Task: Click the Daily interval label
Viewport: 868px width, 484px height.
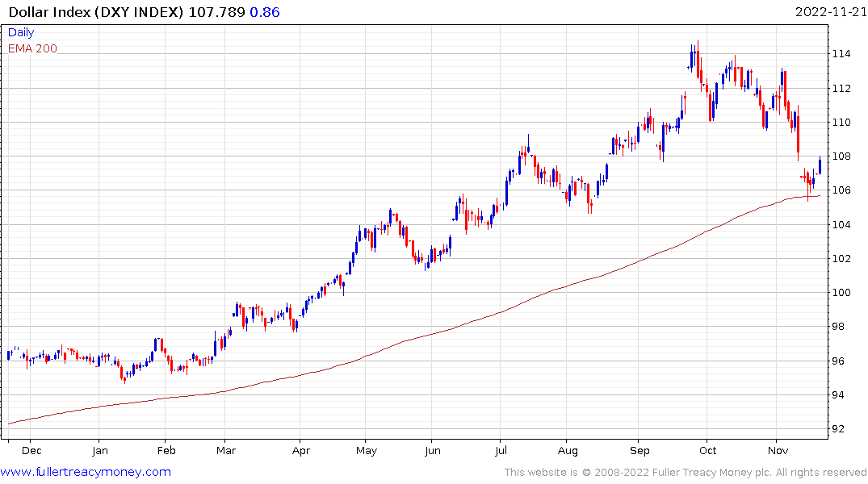Action: pos(21,32)
